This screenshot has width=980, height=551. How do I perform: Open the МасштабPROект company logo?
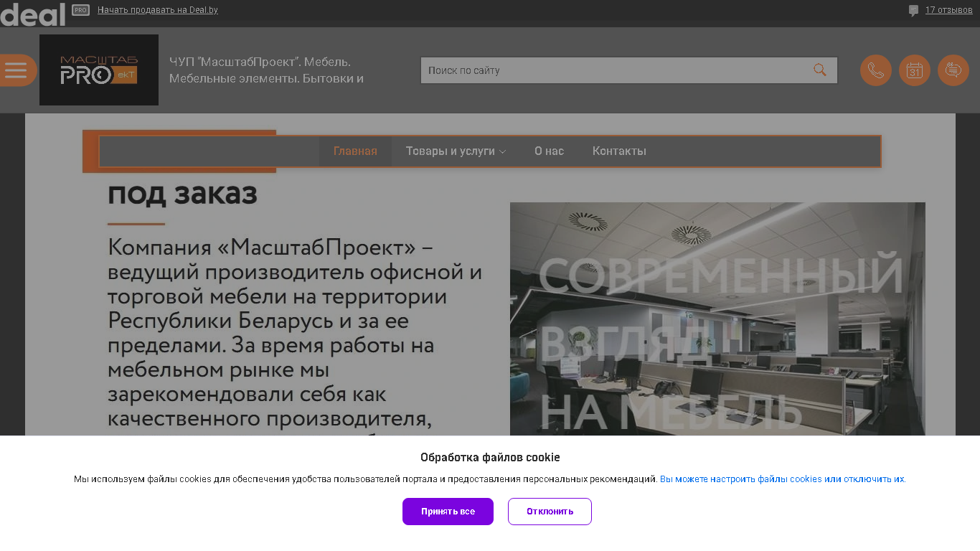pyautogui.click(x=99, y=70)
